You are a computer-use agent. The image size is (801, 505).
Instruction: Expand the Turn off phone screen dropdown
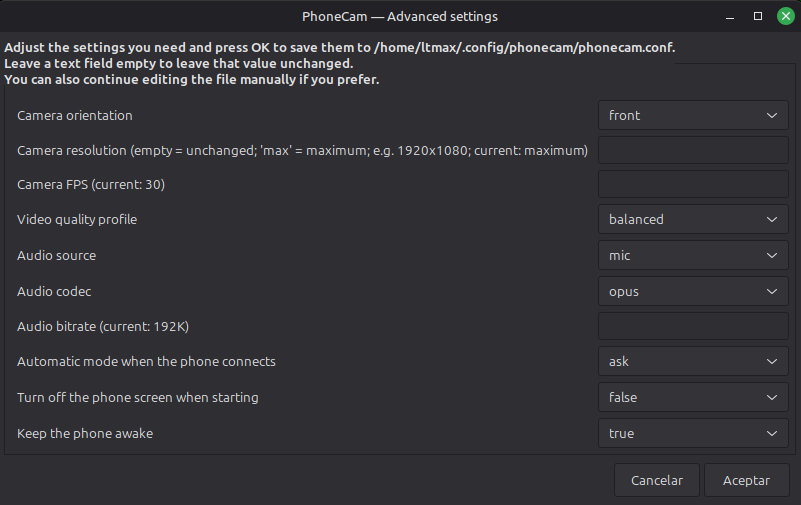693,397
